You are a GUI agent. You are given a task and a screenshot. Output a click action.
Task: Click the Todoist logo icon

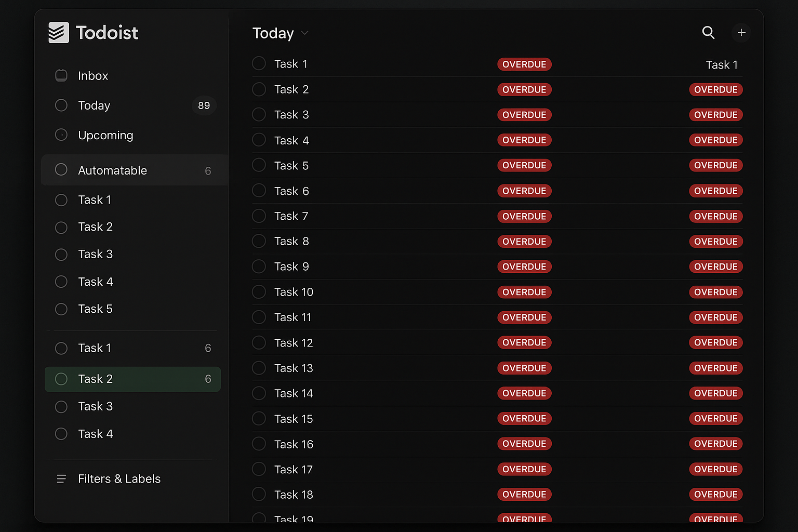point(59,32)
